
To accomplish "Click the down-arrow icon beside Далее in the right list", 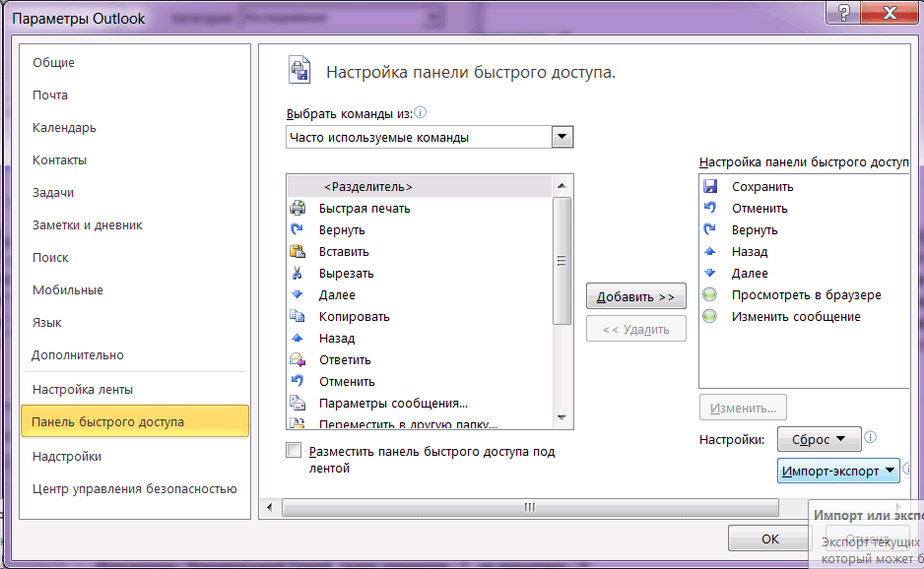I will 710,274.
